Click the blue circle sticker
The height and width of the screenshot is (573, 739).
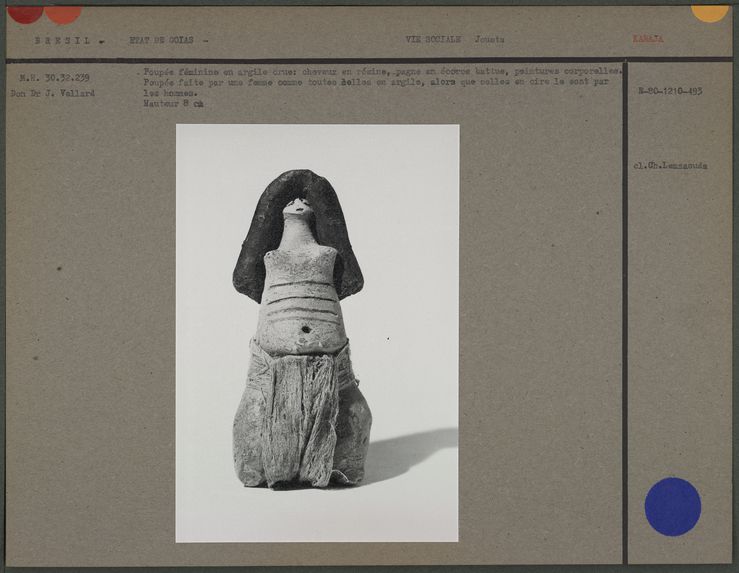pyautogui.click(x=672, y=506)
